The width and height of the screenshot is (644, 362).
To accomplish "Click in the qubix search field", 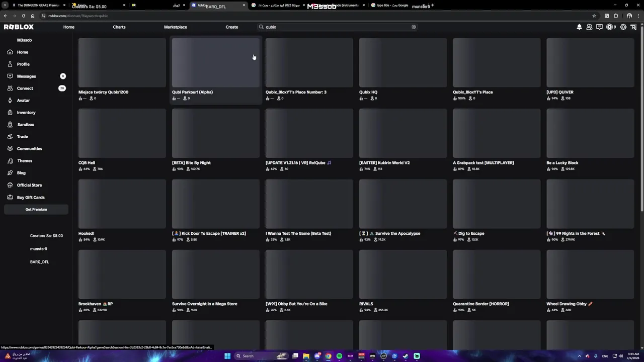I will [337, 27].
